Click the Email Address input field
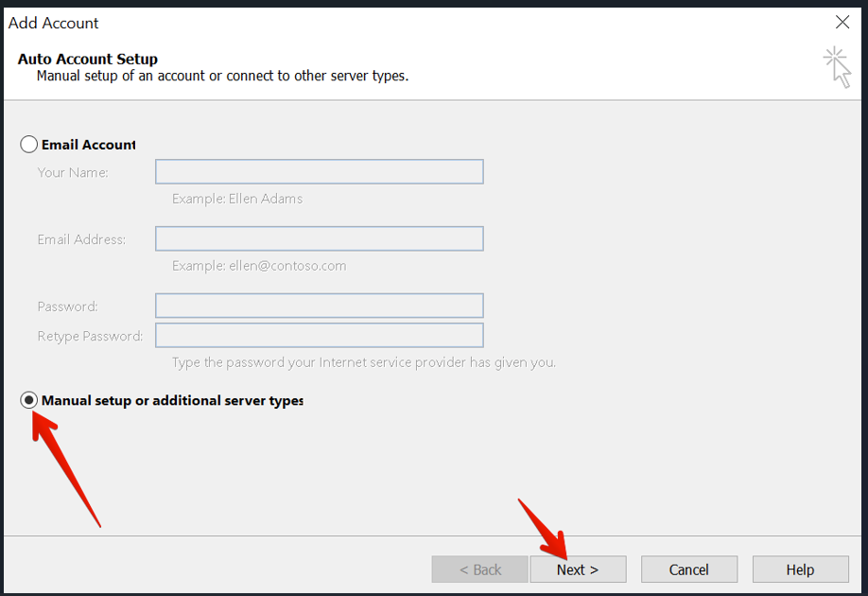Screen dimensions: 868x596 click(x=320, y=238)
